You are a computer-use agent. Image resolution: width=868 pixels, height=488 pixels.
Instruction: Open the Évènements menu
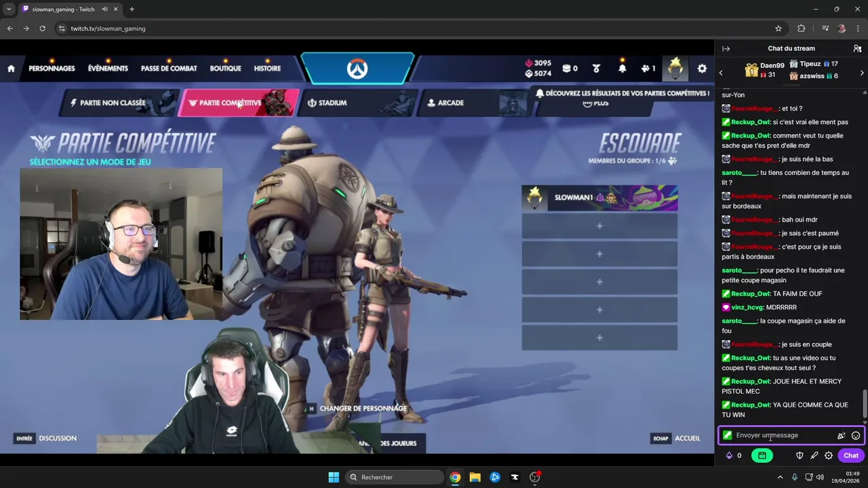pos(108,68)
